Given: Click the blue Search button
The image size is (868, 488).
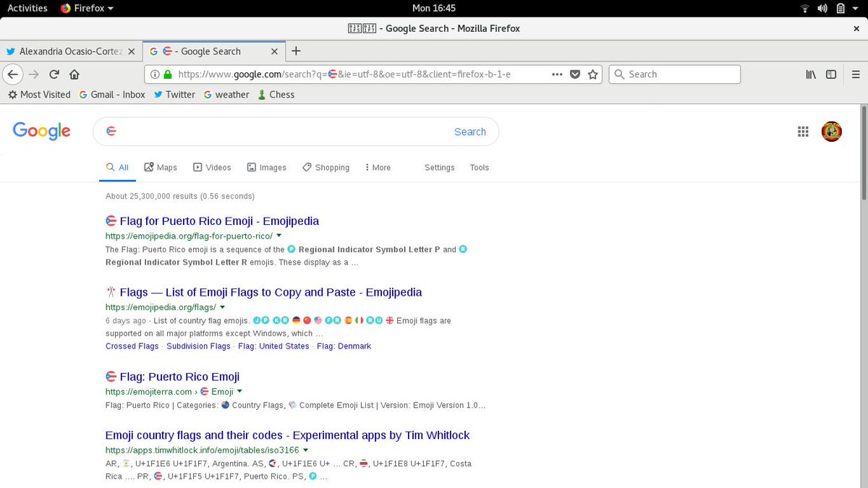Looking at the screenshot, I should pyautogui.click(x=470, y=132).
